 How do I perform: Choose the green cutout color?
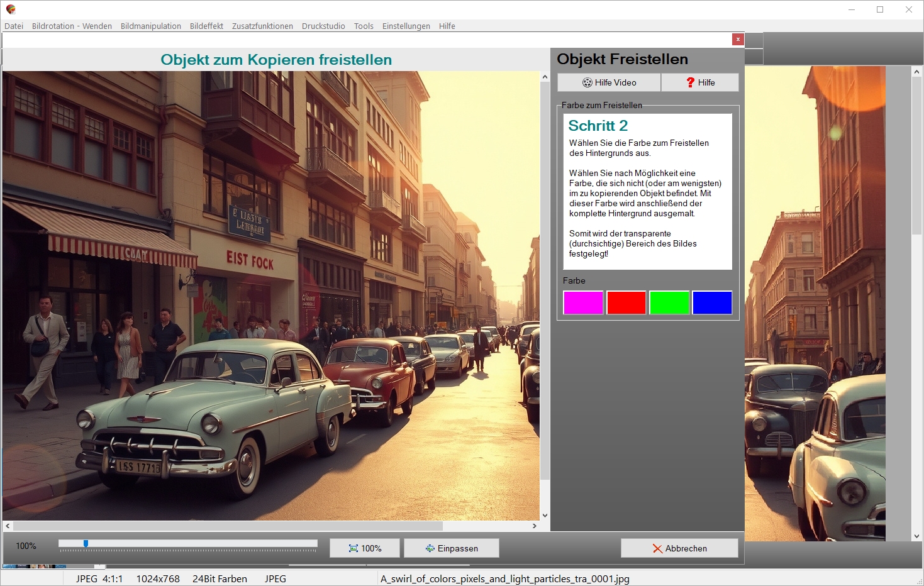[x=669, y=302]
